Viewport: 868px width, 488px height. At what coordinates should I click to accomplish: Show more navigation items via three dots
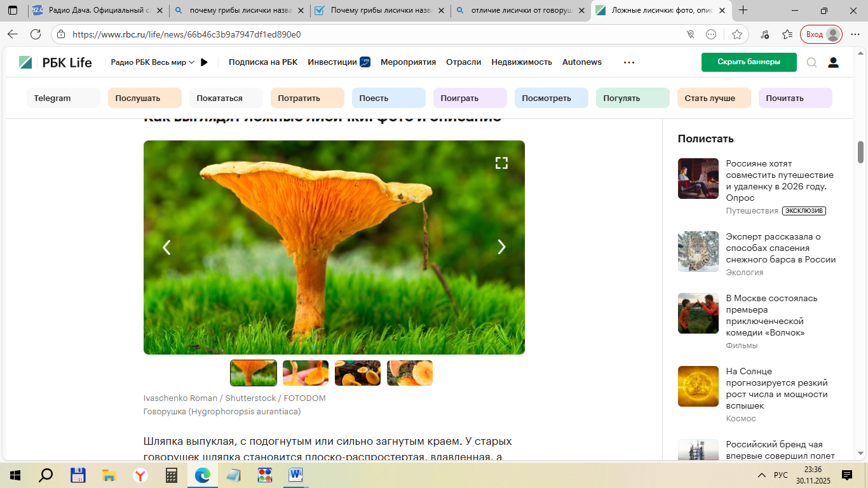coord(628,62)
